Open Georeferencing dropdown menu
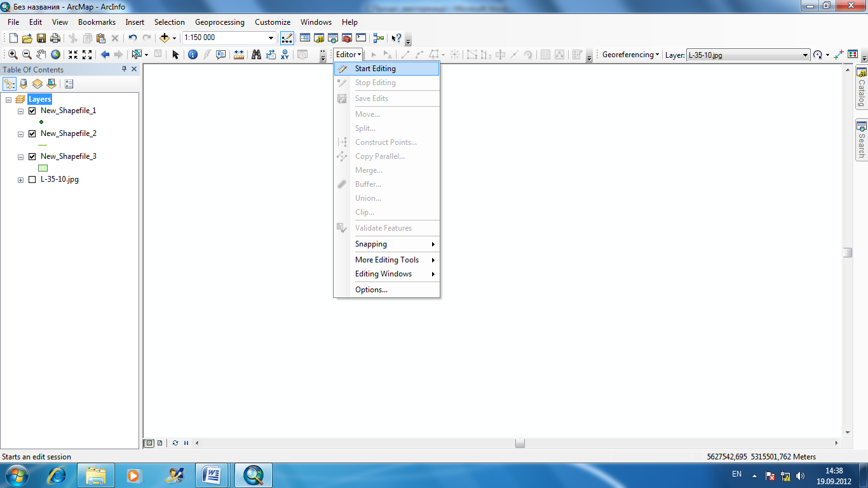868x488 pixels. coord(630,55)
